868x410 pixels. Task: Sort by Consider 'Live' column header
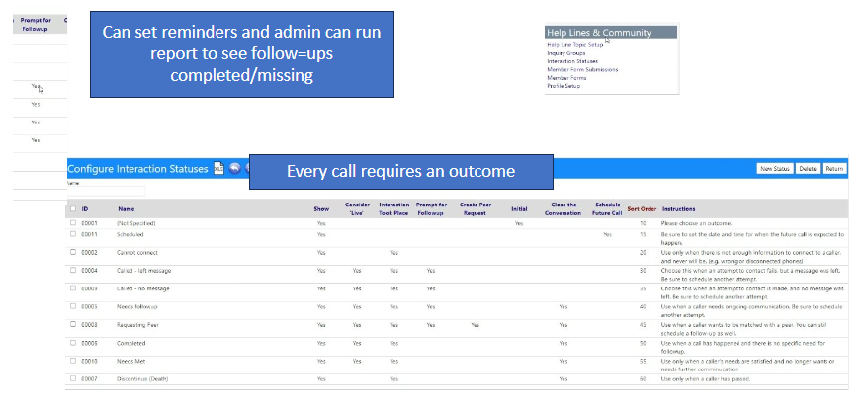click(357, 208)
